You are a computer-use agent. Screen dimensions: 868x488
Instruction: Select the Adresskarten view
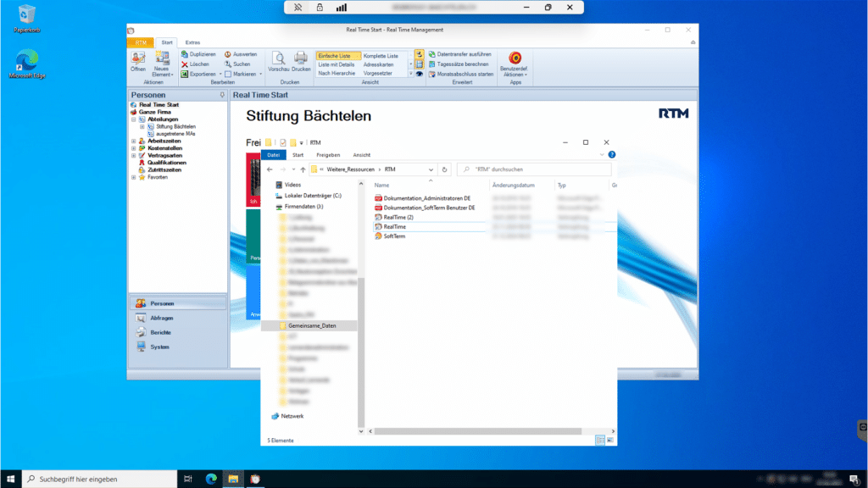379,64
